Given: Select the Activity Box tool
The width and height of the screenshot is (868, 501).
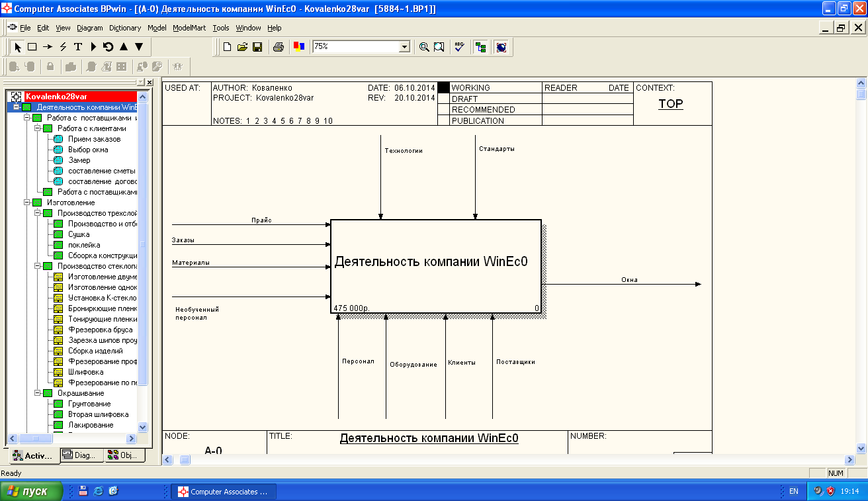Looking at the screenshot, I should [x=32, y=47].
